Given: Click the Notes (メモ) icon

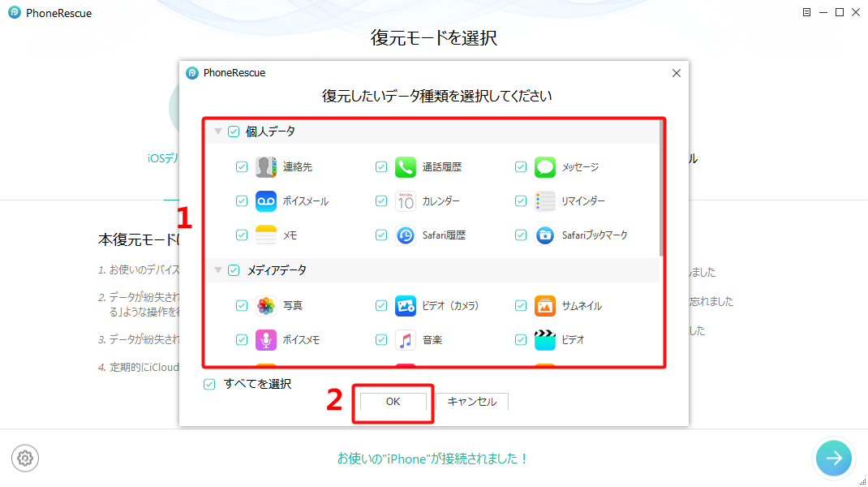Looking at the screenshot, I should tap(266, 235).
